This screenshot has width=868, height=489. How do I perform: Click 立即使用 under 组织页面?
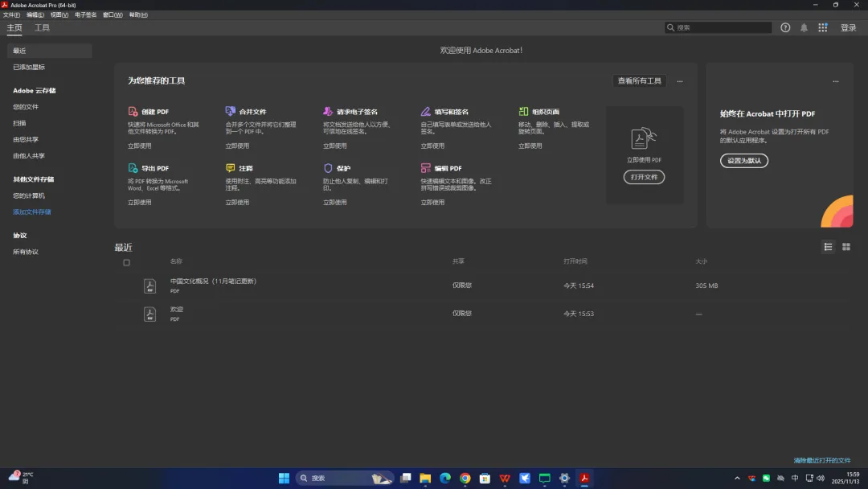coord(530,146)
